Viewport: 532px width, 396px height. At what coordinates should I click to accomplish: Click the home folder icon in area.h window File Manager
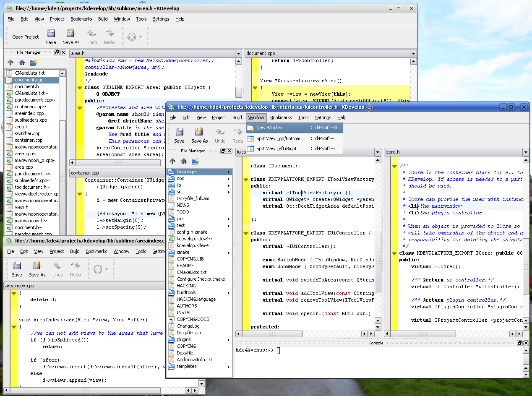22,63
